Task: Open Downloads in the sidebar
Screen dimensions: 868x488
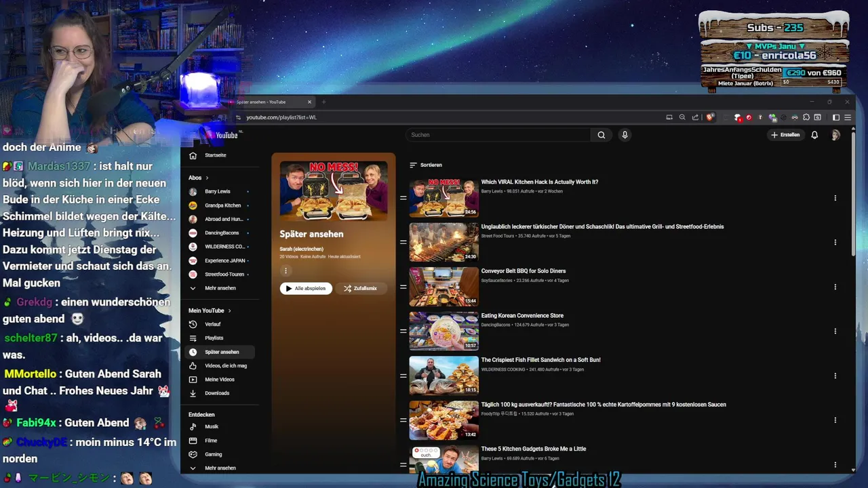Action: click(221, 393)
